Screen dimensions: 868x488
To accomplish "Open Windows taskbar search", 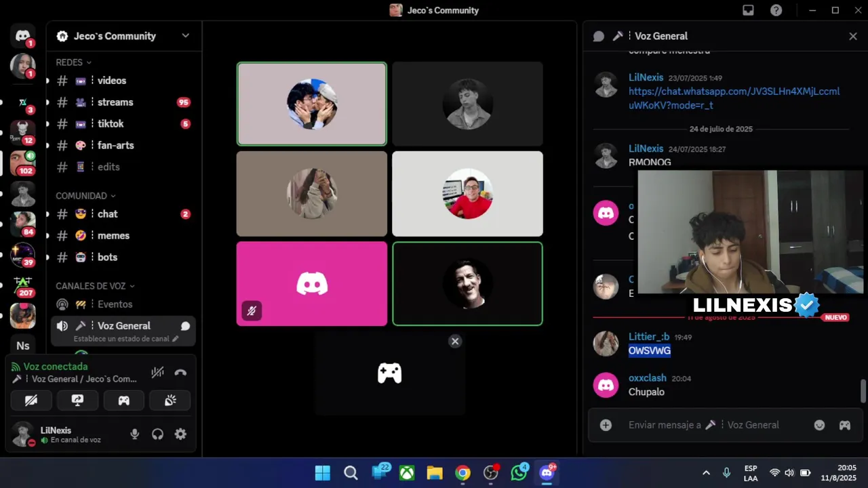I will pyautogui.click(x=351, y=472).
